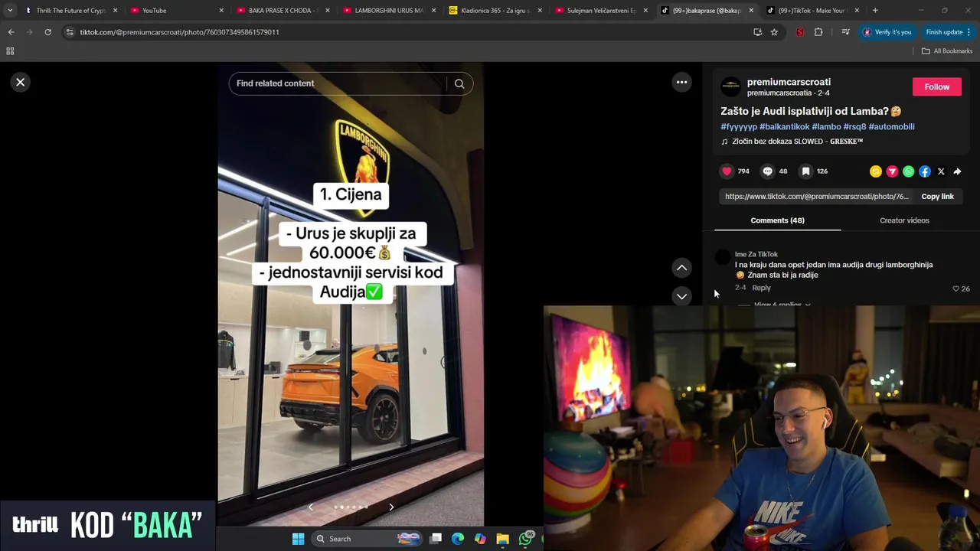Open comments via the speech bubble icon
The image size is (980, 551).
pyautogui.click(x=767, y=171)
